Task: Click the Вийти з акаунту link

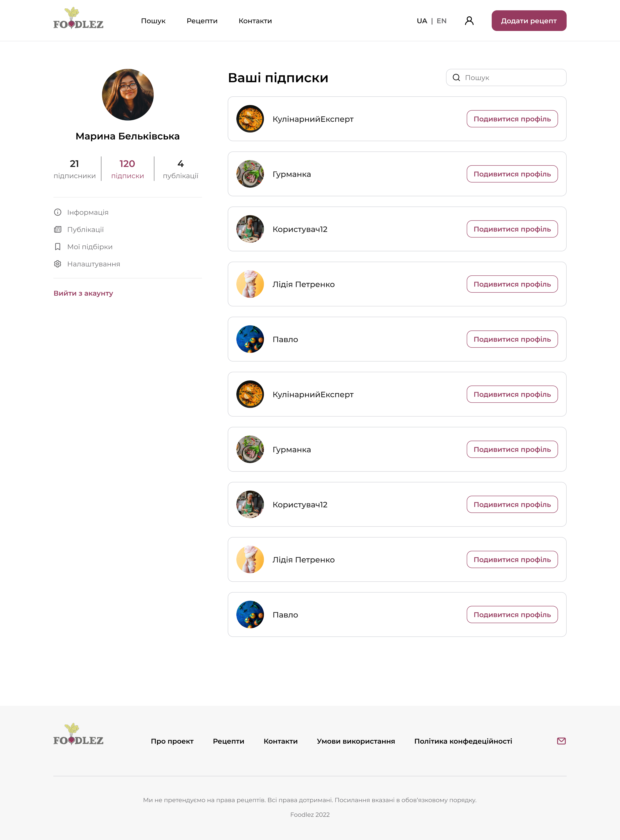Action: point(83,293)
